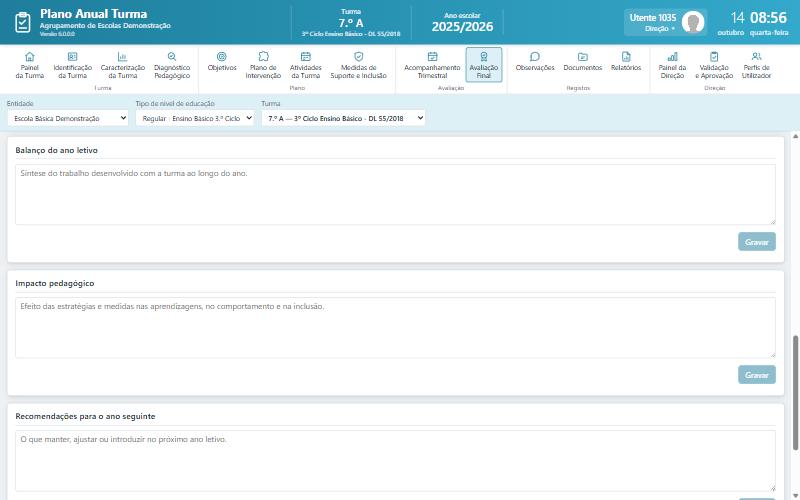Screen dimensions: 800x500
Task: Open Acompanhamento Trimestral icon
Action: 432,57
